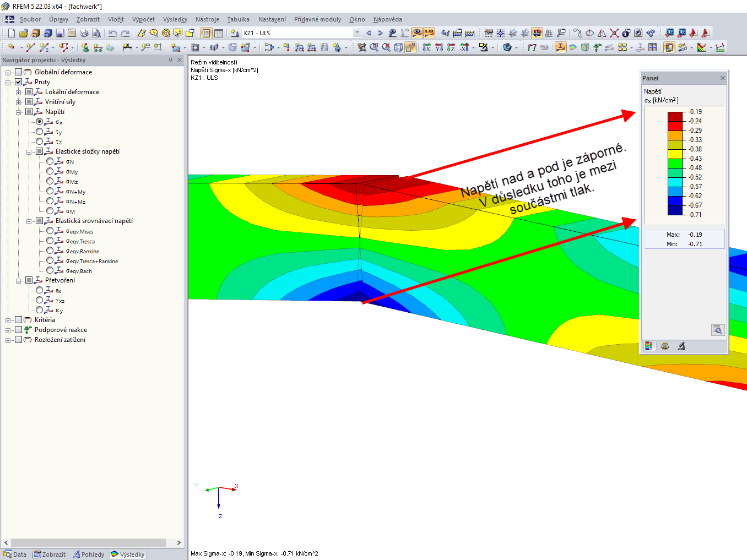
Task: Click the Undo arrow icon
Action: tap(113, 33)
